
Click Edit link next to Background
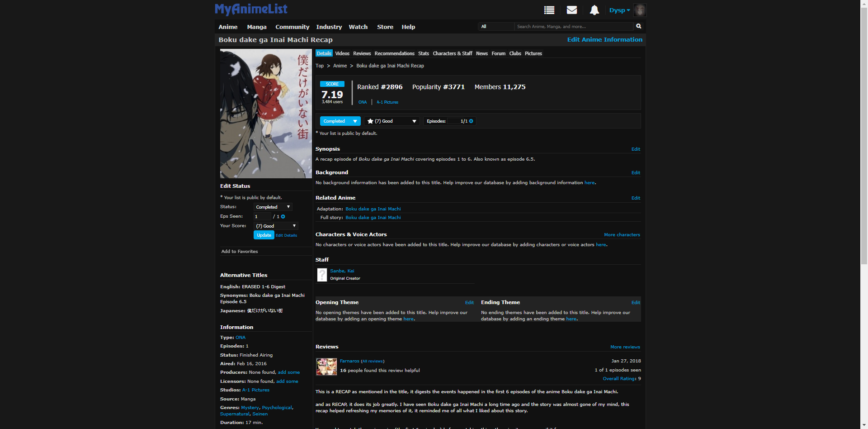tap(636, 173)
